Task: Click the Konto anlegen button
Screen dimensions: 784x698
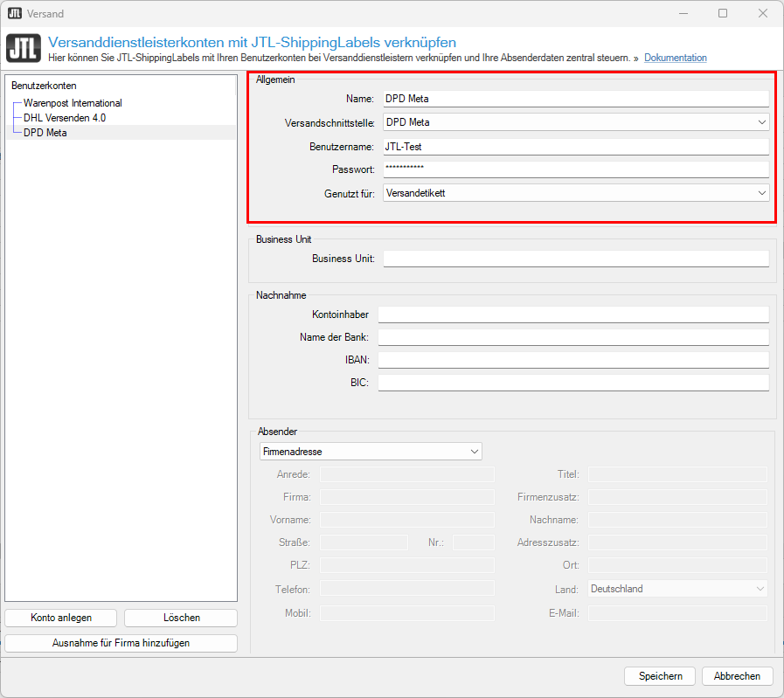Action: click(x=61, y=618)
